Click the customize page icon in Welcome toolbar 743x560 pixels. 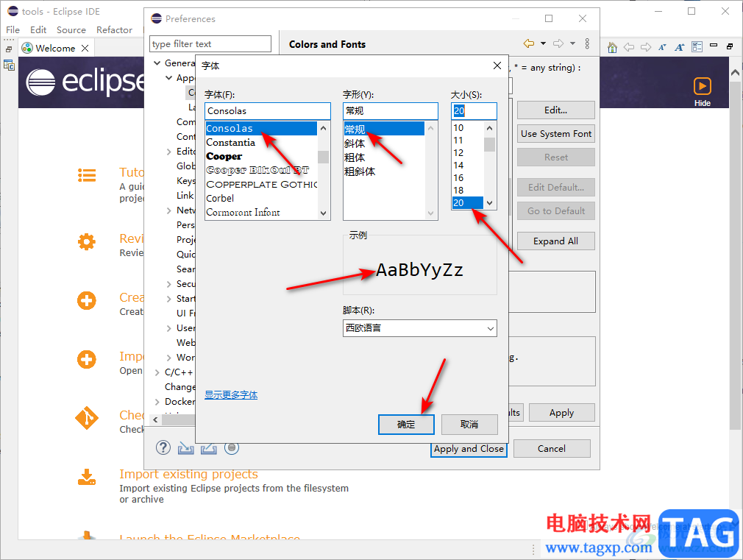(697, 46)
